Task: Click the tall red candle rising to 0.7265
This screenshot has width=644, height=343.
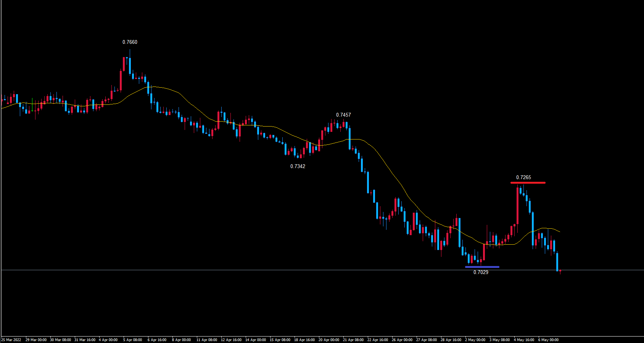Action: (517, 206)
